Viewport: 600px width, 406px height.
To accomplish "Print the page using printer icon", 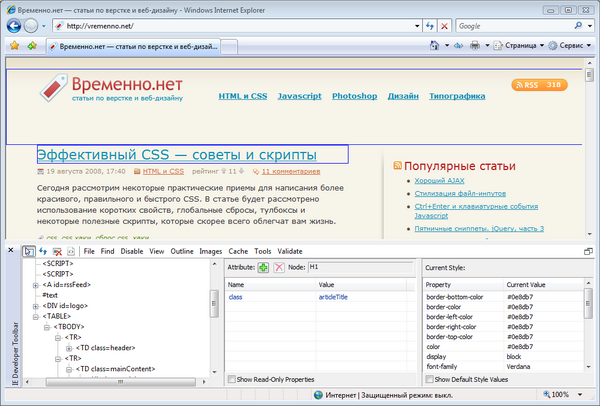I will click(475, 46).
